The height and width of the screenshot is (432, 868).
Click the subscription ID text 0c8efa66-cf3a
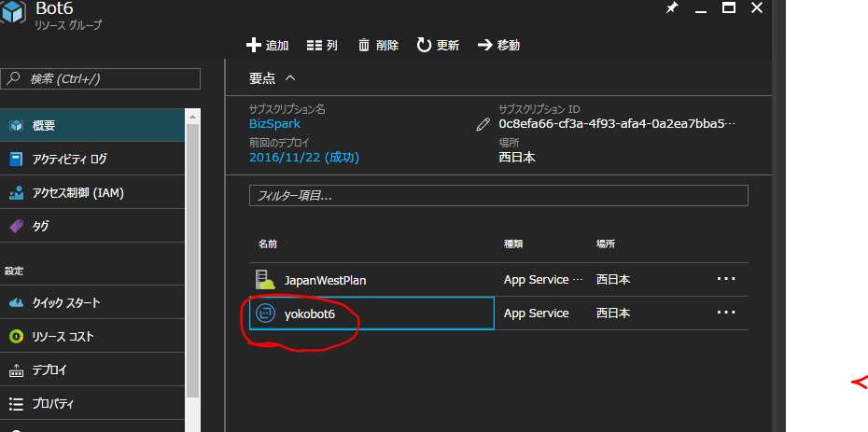(x=617, y=123)
